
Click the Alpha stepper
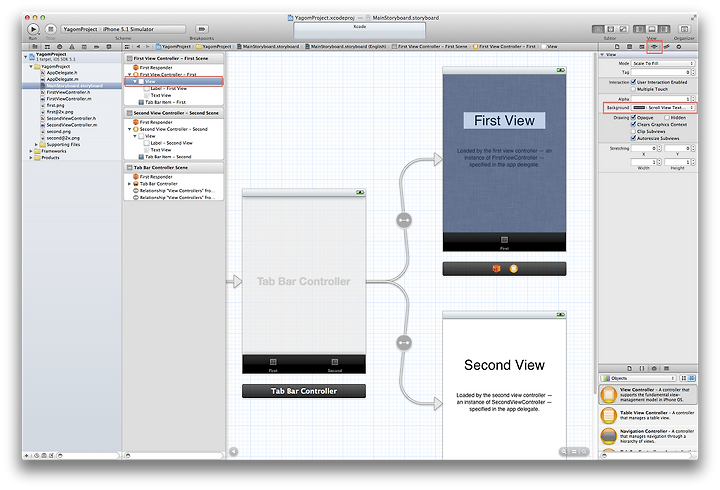[693, 99]
